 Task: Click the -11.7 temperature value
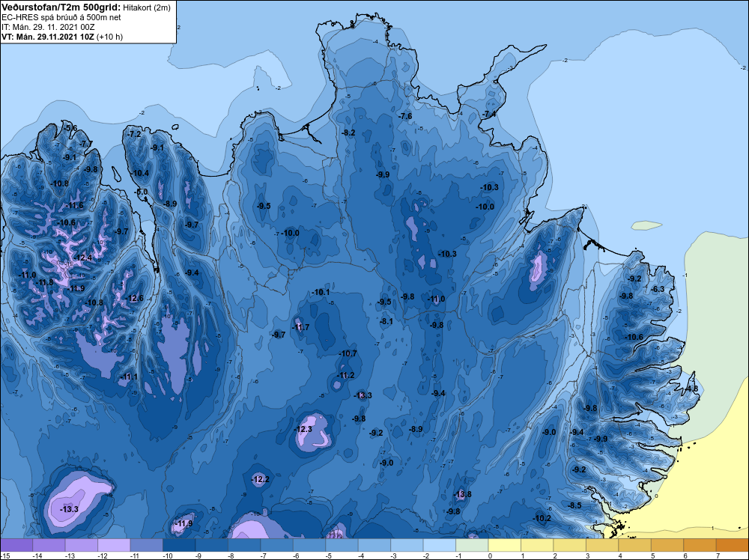[x=300, y=327]
